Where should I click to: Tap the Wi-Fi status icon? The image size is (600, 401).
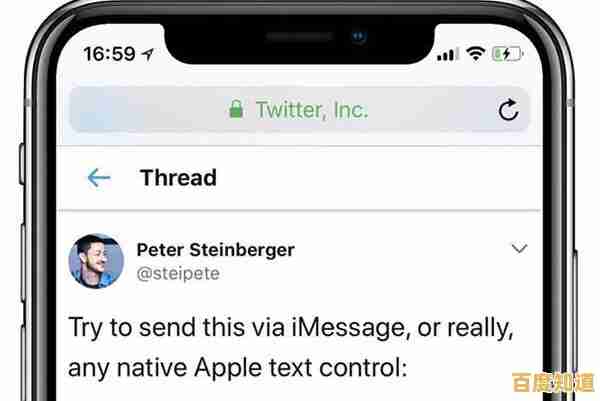pos(475,54)
